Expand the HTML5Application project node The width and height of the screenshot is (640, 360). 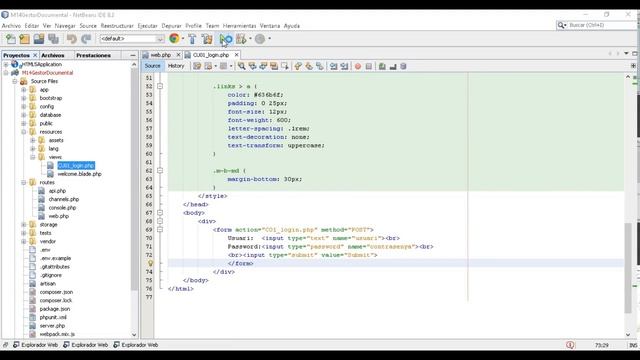point(6,64)
